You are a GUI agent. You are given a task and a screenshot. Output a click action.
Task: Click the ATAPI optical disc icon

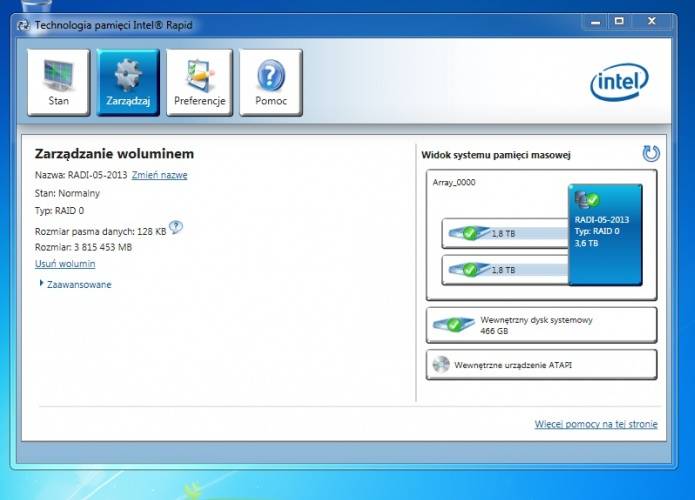point(441,365)
